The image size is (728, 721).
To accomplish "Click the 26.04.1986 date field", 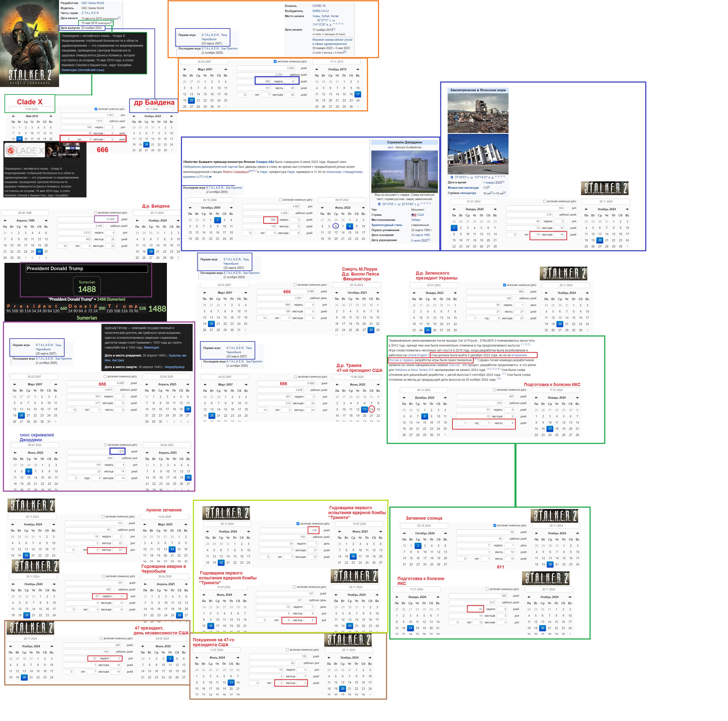I will click(25, 213).
